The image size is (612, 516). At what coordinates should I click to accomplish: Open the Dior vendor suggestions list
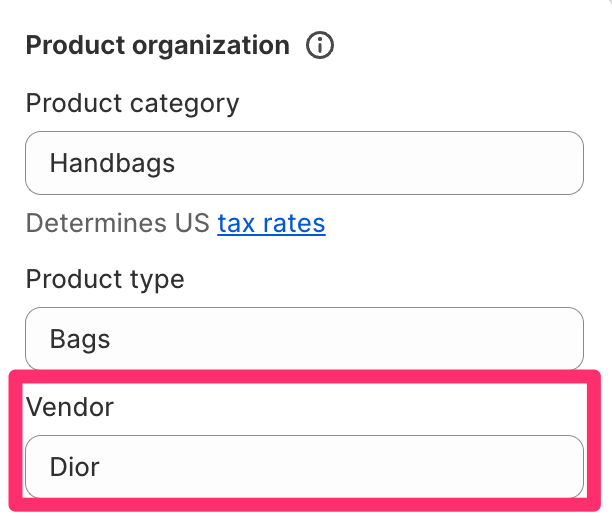pos(304,467)
